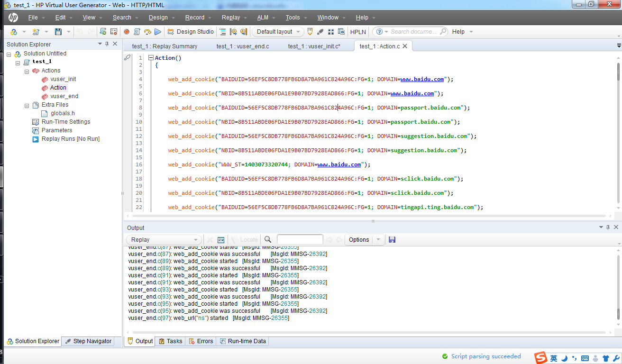This screenshot has width=622, height=364.
Task: Open the Run-time Data tab
Action: pyautogui.click(x=242, y=341)
